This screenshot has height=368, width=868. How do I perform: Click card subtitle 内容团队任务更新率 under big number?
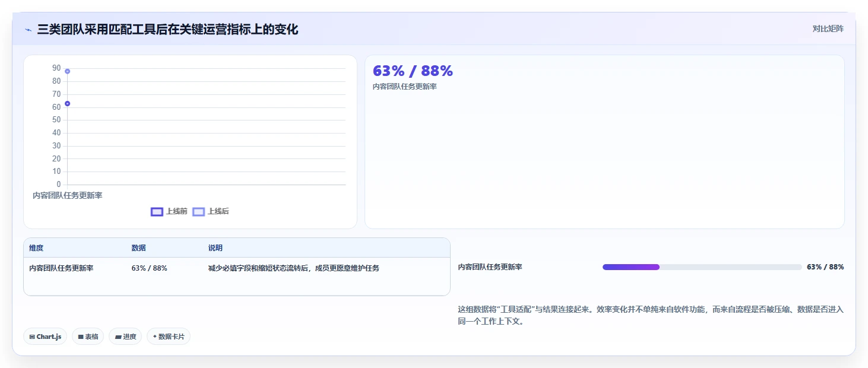point(405,87)
